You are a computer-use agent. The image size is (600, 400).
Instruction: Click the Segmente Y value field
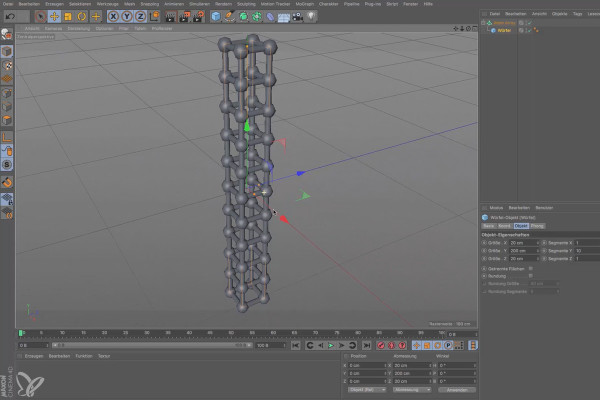coord(587,251)
